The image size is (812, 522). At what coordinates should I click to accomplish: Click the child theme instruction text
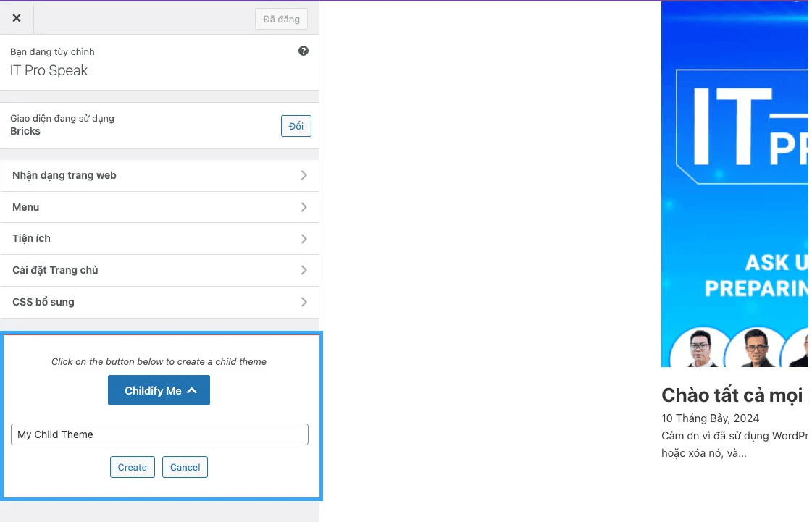[x=159, y=362]
